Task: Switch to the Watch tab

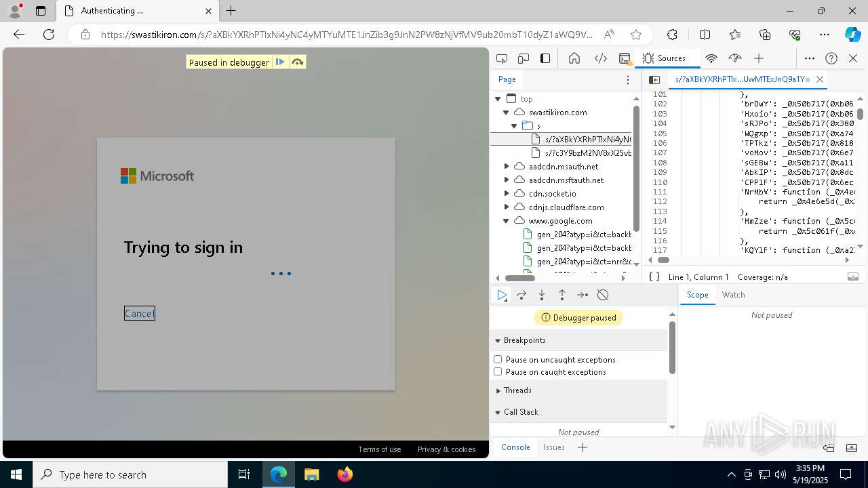Action: click(733, 295)
